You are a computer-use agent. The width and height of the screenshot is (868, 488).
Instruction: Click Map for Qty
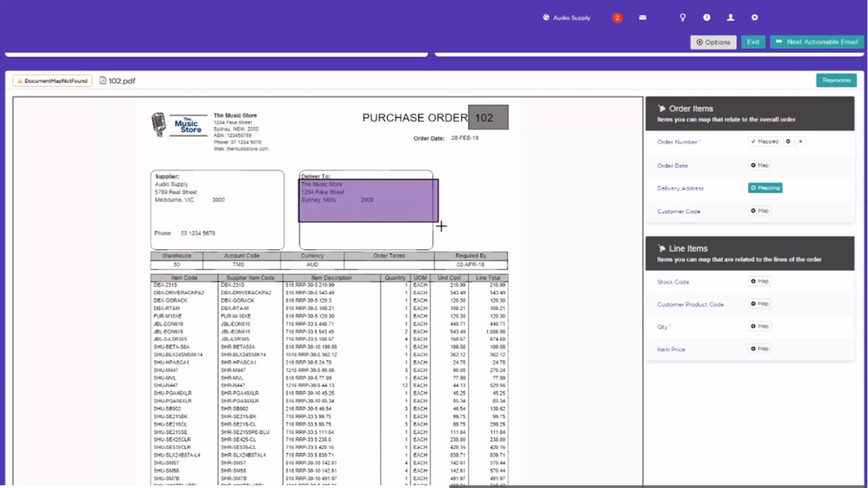[x=759, y=326]
